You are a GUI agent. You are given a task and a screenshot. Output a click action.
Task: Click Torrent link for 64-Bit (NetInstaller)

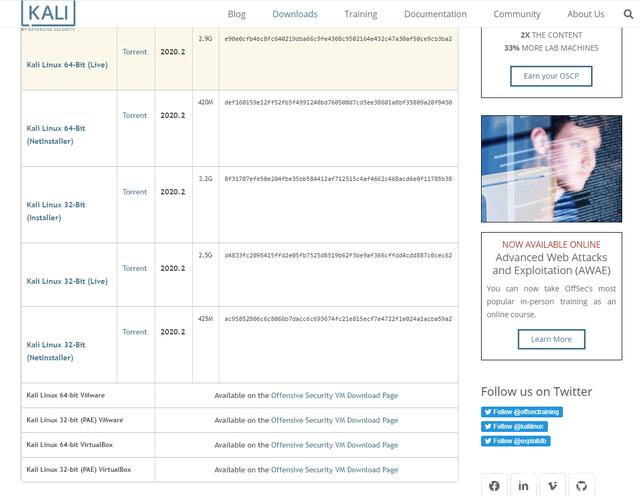(x=134, y=116)
